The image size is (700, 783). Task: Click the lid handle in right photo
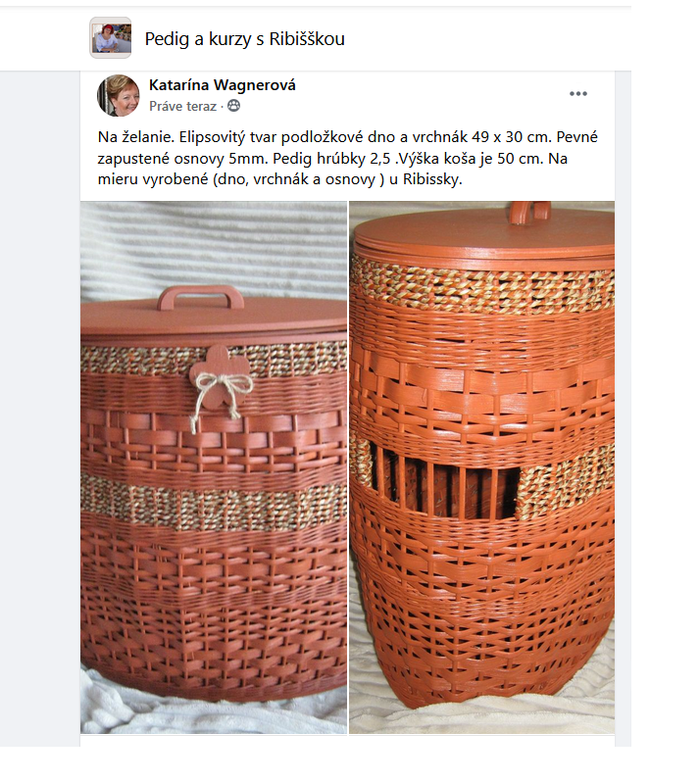529,212
